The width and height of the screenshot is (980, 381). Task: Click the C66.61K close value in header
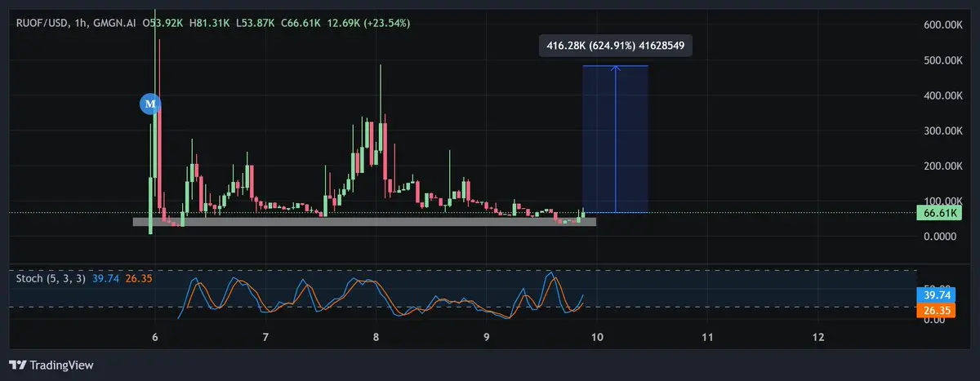[x=302, y=23]
